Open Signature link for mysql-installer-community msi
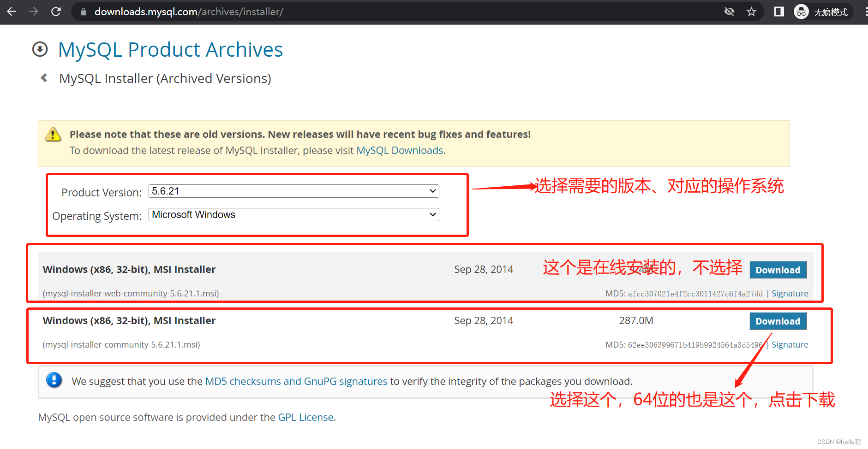 click(790, 345)
